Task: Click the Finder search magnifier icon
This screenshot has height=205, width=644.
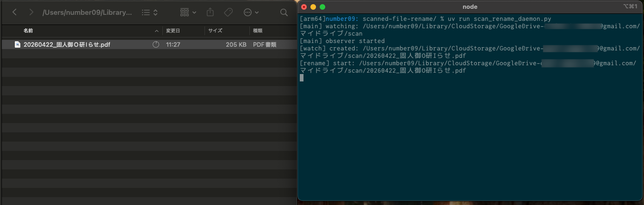Action: point(284,12)
